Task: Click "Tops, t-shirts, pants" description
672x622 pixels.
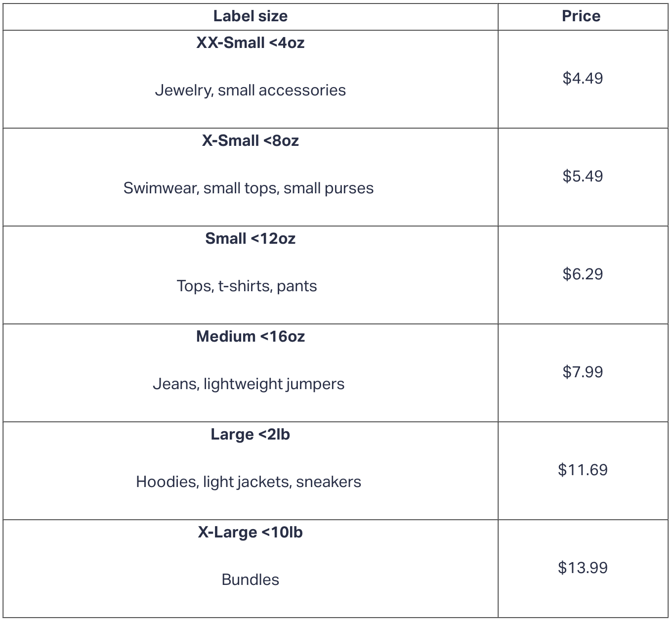Action: click(x=247, y=286)
